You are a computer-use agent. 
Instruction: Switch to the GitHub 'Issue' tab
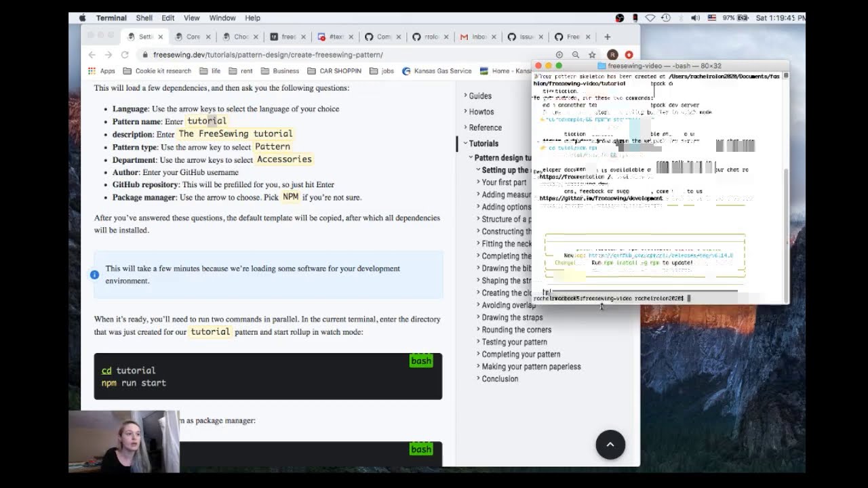(525, 37)
